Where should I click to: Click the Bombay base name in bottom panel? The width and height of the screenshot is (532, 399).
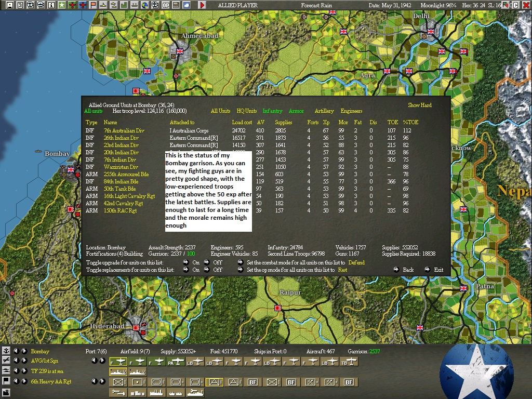coord(40,351)
